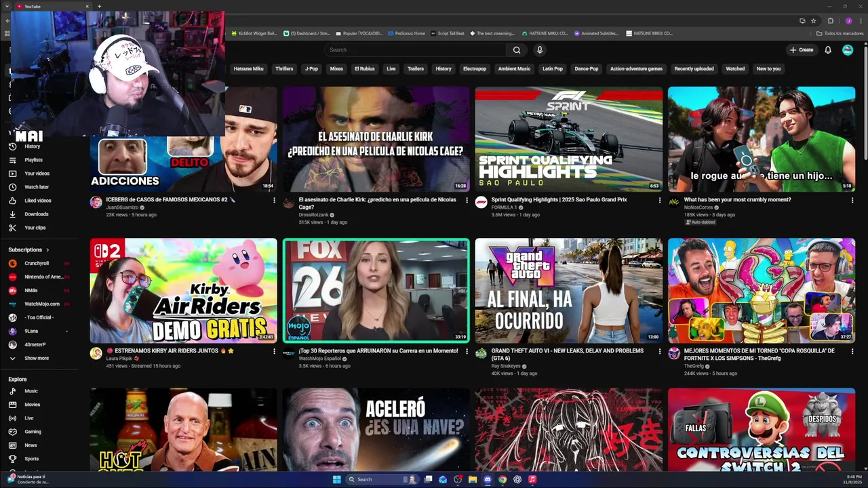Click the Create button
Image resolution: width=868 pixels, height=488 pixels.
point(801,49)
